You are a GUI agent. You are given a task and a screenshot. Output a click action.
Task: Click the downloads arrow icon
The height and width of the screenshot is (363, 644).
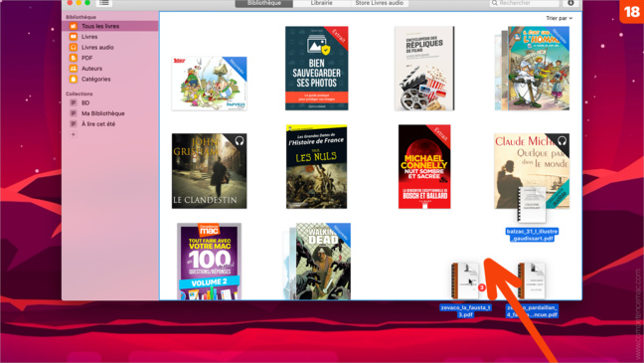point(570,3)
